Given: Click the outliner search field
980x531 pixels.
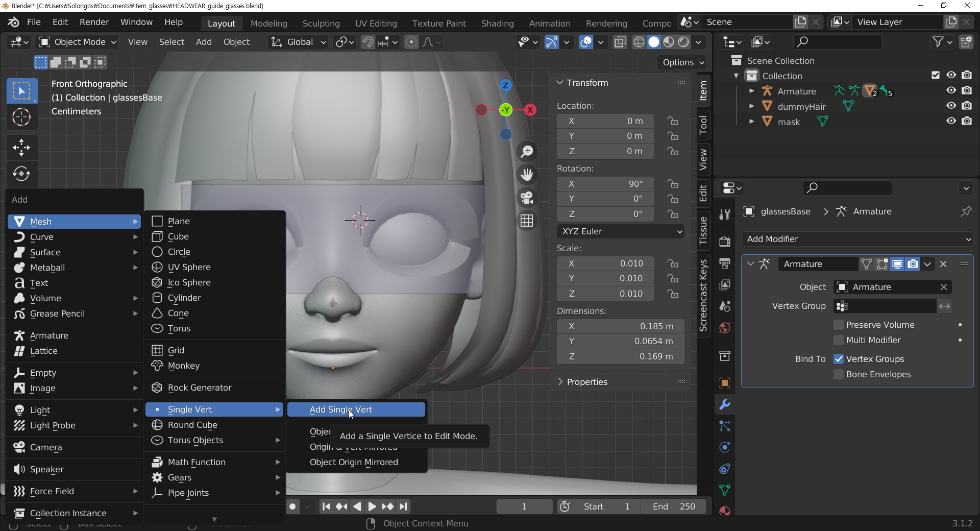Looking at the screenshot, I should [x=837, y=42].
